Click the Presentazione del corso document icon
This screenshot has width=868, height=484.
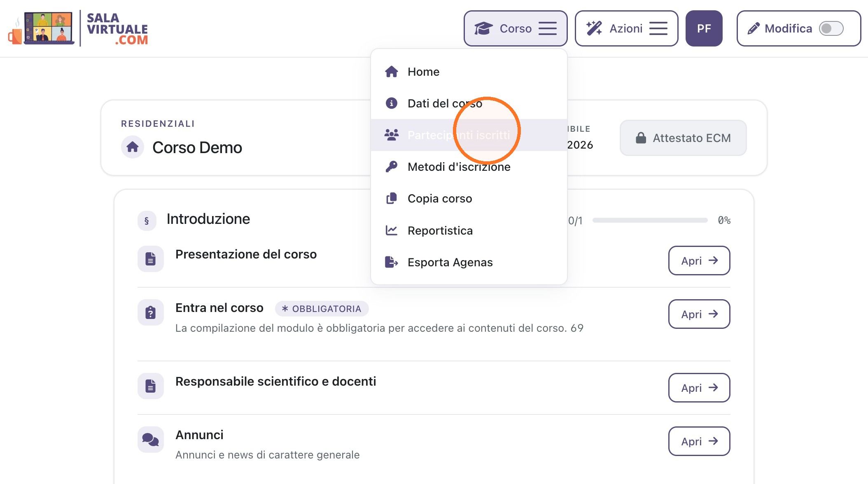click(x=150, y=259)
